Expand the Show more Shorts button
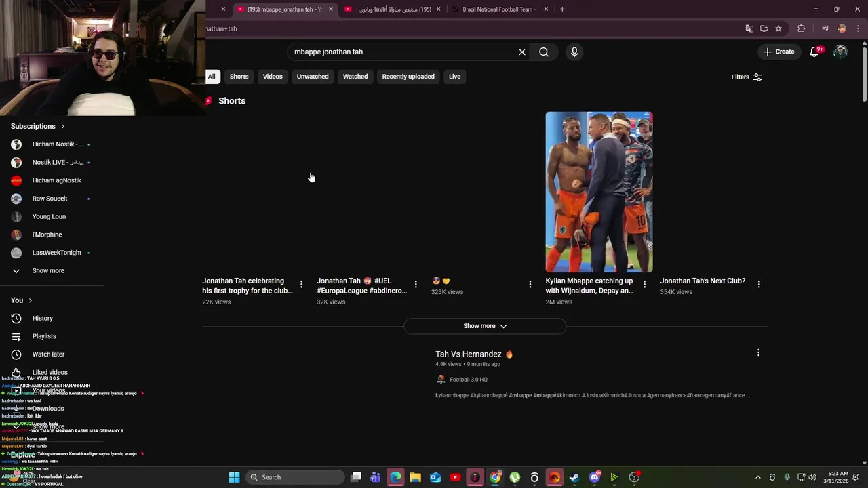The image size is (868, 488). (x=485, y=326)
